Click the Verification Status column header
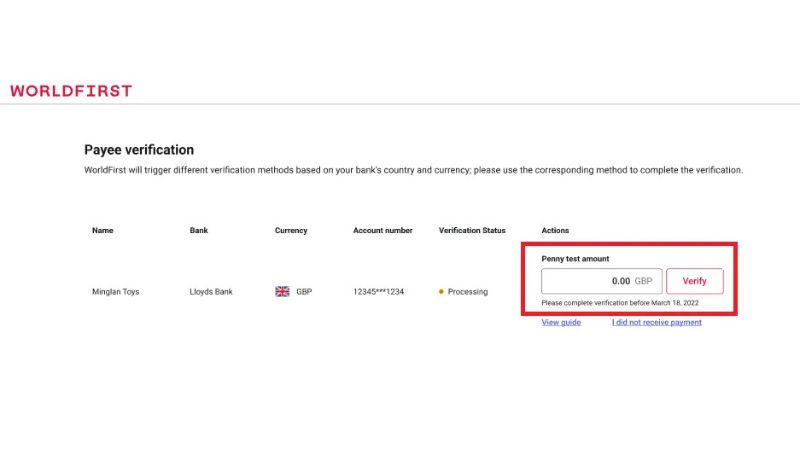800x450 pixels. [472, 230]
